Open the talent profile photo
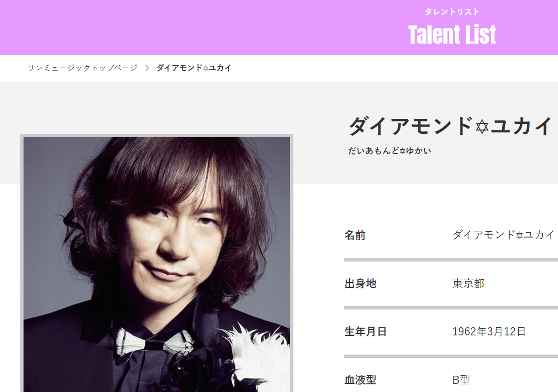 pyautogui.click(x=157, y=264)
